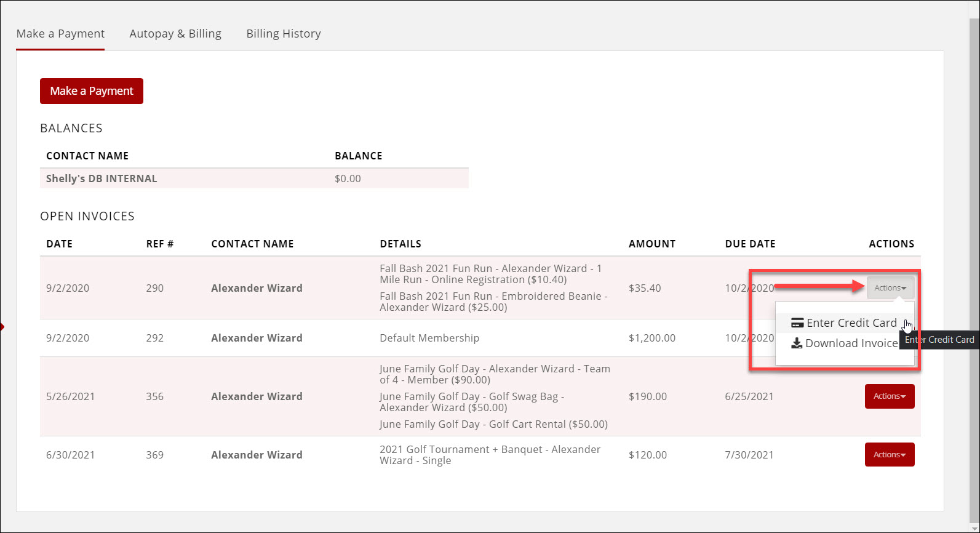Screen dimensions: 980x533
Task: Open Actions dropdown for invoice 369
Action: coord(890,455)
